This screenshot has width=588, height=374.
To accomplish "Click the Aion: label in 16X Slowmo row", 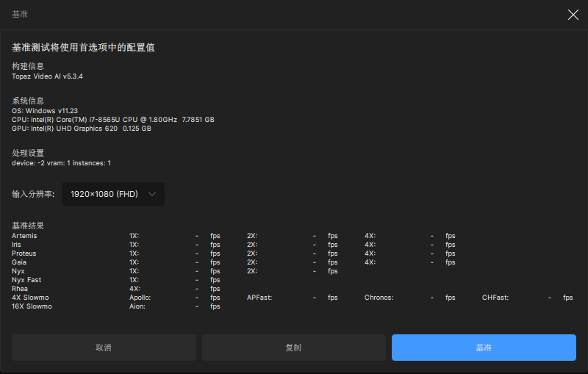I will (x=137, y=306).
